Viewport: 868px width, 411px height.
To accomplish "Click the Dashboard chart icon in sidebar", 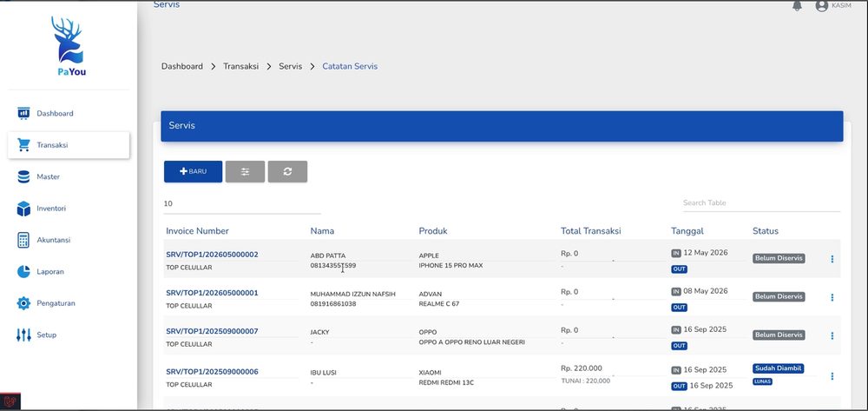I will [x=23, y=114].
